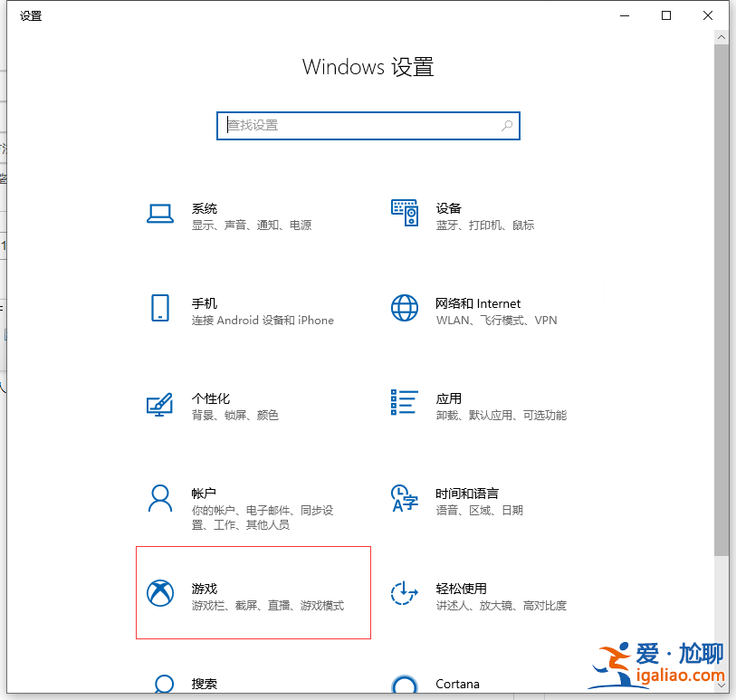Click the scrollbar down arrow

722,686
